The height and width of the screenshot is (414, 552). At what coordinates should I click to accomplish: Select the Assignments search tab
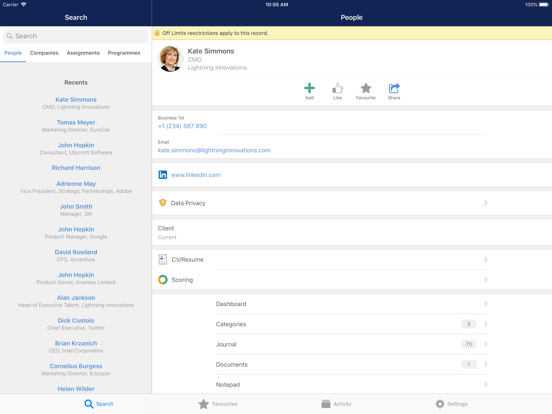[x=83, y=53]
